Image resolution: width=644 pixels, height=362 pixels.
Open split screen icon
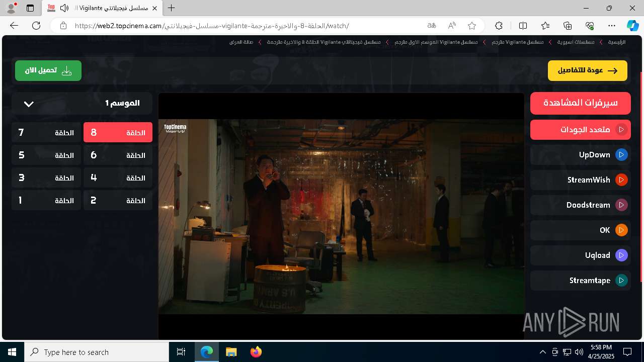tap(523, 26)
